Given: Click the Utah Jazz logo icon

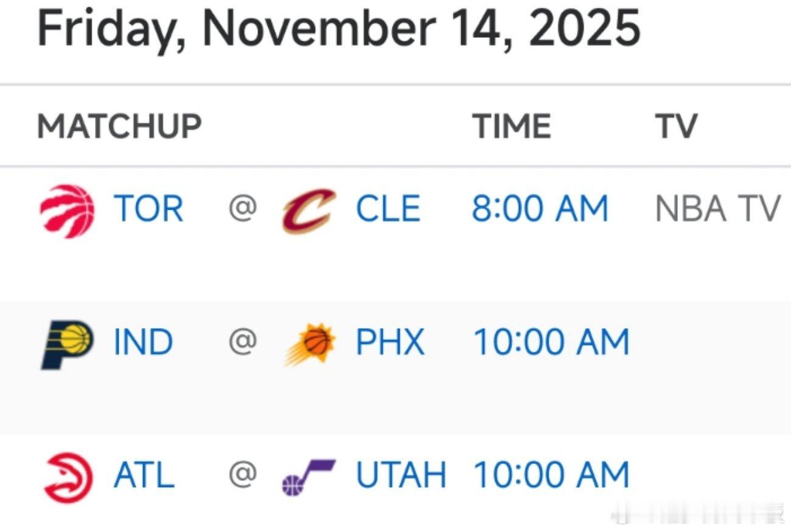Looking at the screenshot, I should (308, 477).
